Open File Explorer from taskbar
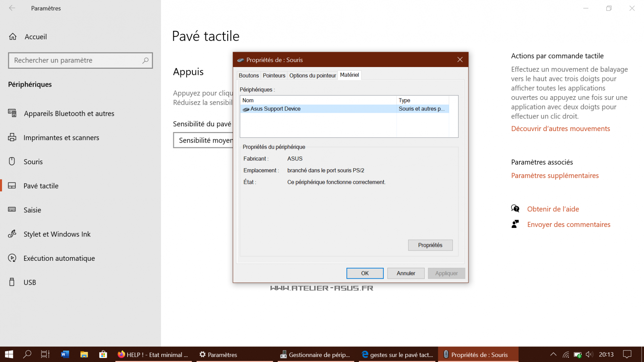 (x=84, y=354)
